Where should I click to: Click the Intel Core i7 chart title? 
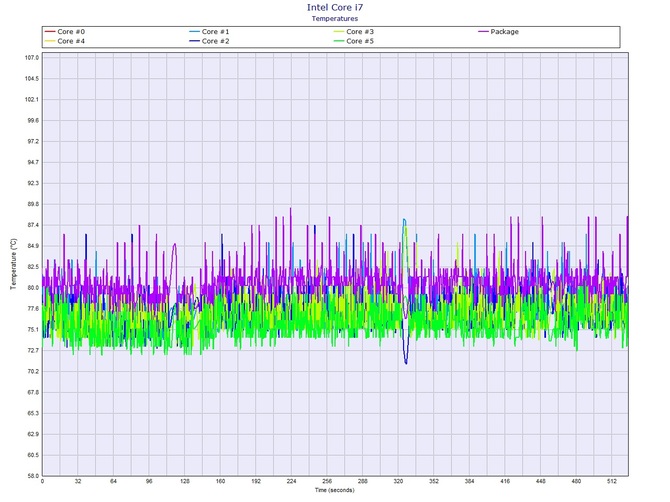(335, 7)
